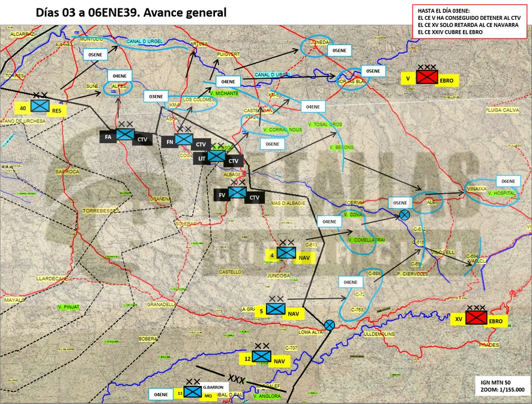Select the 03ENE date label
532x404 pixels.
(x=156, y=97)
